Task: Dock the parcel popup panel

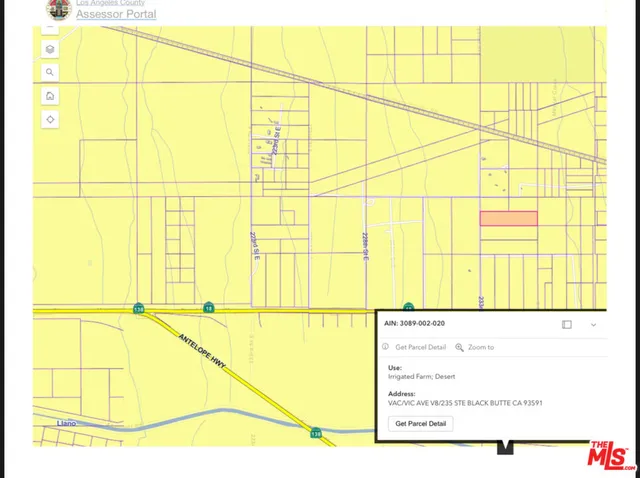Action: click(x=567, y=324)
